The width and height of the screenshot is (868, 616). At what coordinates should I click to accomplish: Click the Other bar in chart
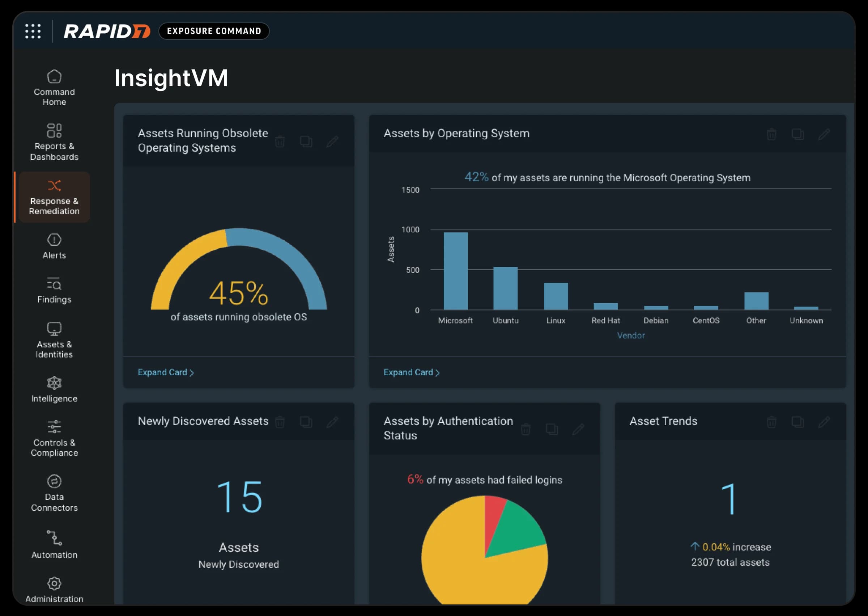pos(756,301)
